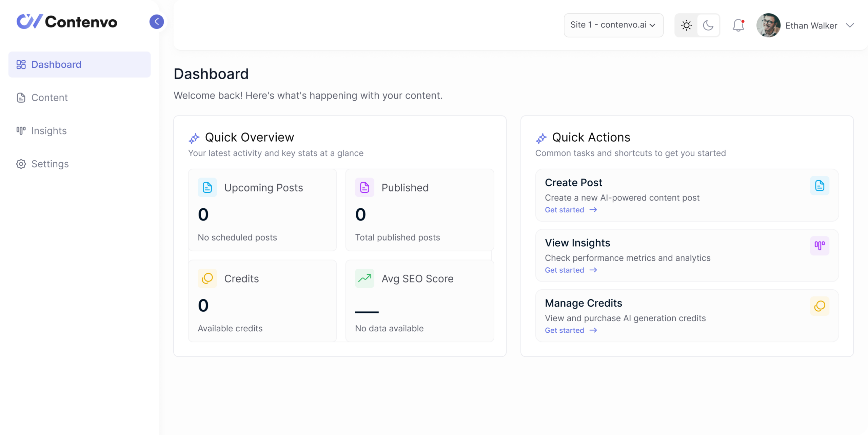
Task: Select Content in the sidebar navigation
Action: tap(50, 98)
